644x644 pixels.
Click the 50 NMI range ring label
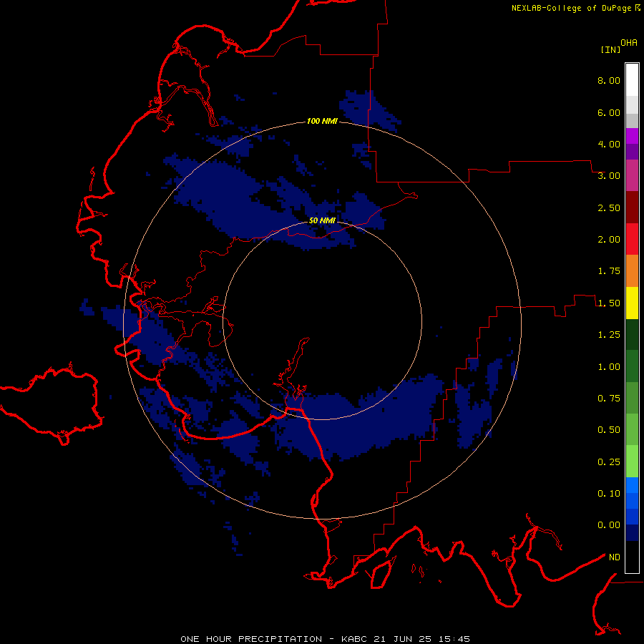(322, 220)
